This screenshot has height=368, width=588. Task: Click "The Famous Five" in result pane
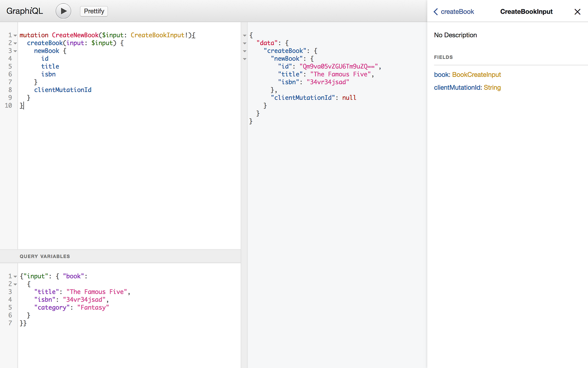coord(341,74)
